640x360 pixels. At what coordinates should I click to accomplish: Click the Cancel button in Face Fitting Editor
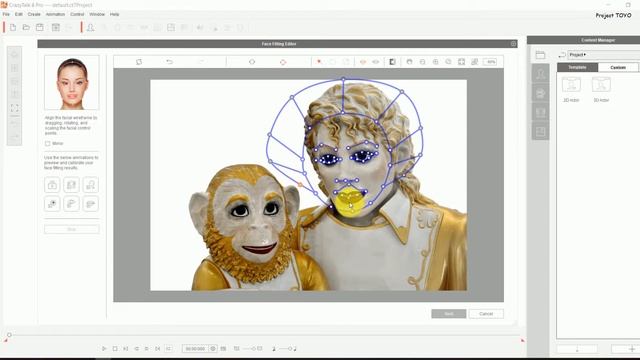(x=486, y=313)
